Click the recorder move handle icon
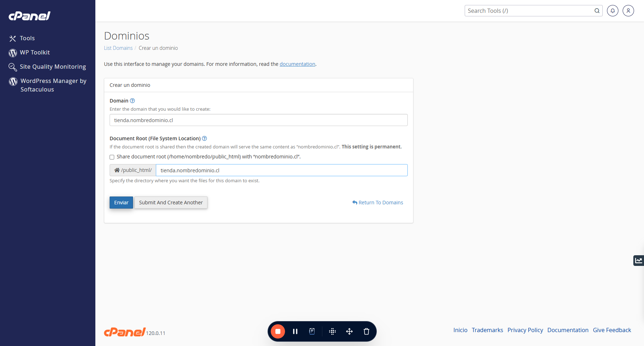 [349, 331]
